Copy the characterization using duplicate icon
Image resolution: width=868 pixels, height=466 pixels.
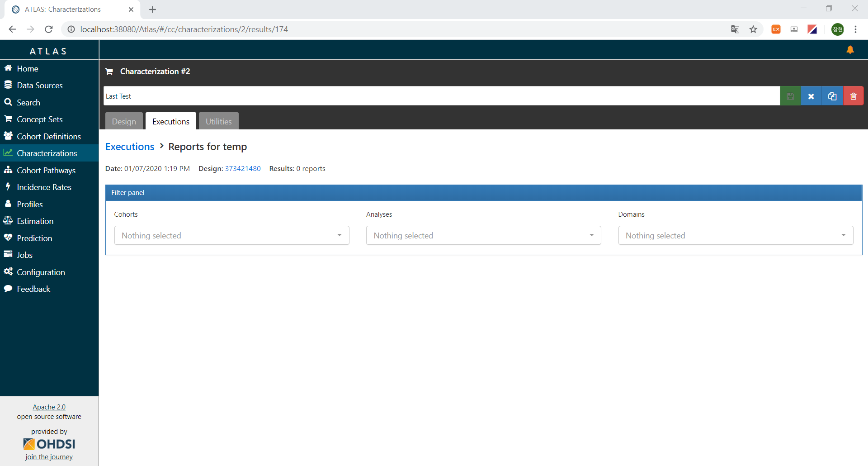click(x=832, y=96)
